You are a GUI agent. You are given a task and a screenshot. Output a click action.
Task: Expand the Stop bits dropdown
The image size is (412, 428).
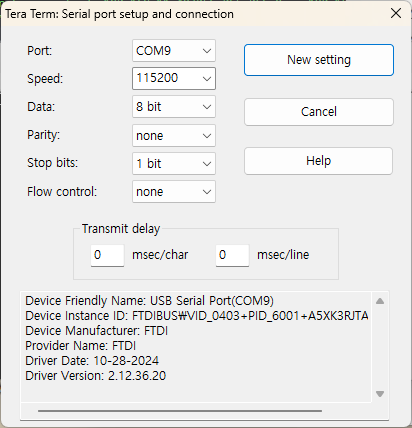pyautogui.click(x=174, y=164)
